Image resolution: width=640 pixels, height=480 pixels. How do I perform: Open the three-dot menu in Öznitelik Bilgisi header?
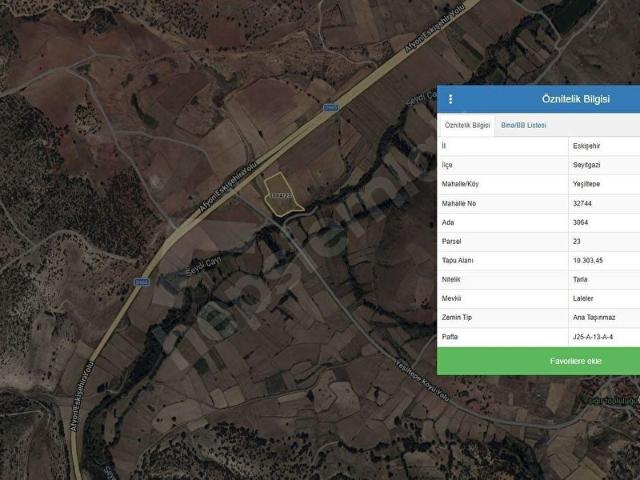tap(451, 99)
